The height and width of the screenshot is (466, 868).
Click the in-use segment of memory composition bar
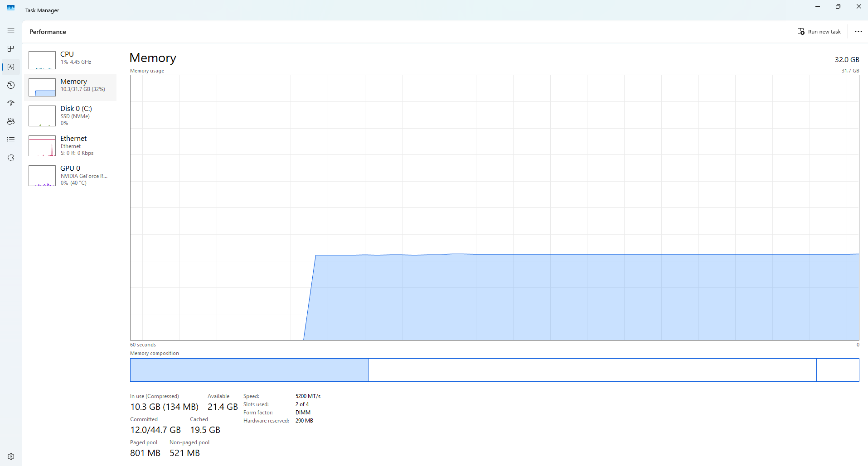pos(249,370)
